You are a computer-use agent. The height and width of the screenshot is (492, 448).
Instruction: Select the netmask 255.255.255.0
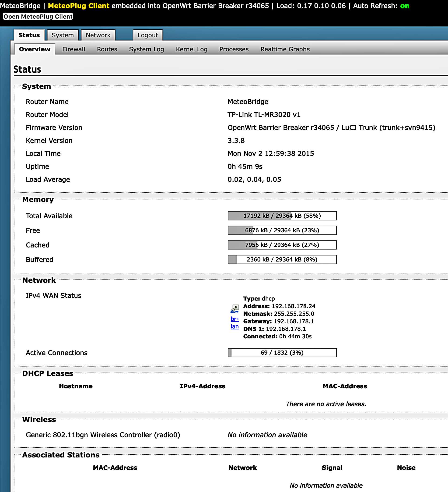(294, 314)
